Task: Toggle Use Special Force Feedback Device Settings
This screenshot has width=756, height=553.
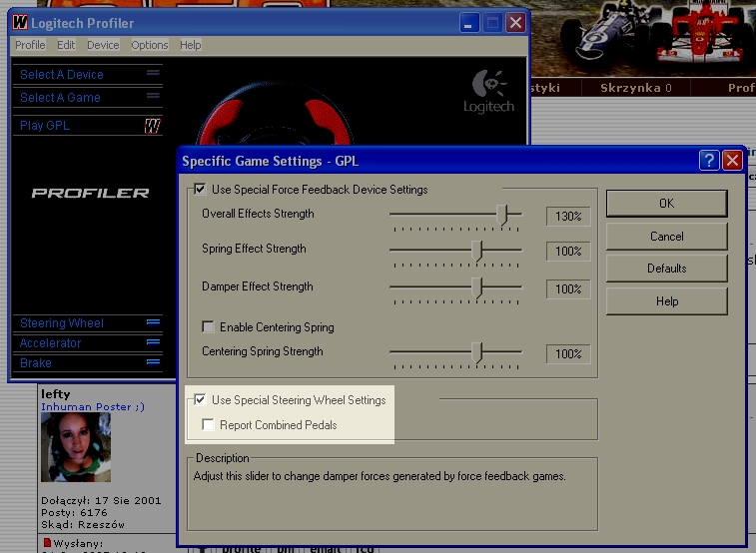Action: pyautogui.click(x=200, y=189)
